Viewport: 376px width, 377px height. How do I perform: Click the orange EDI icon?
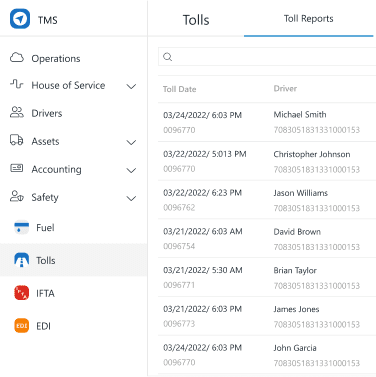tap(22, 326)
